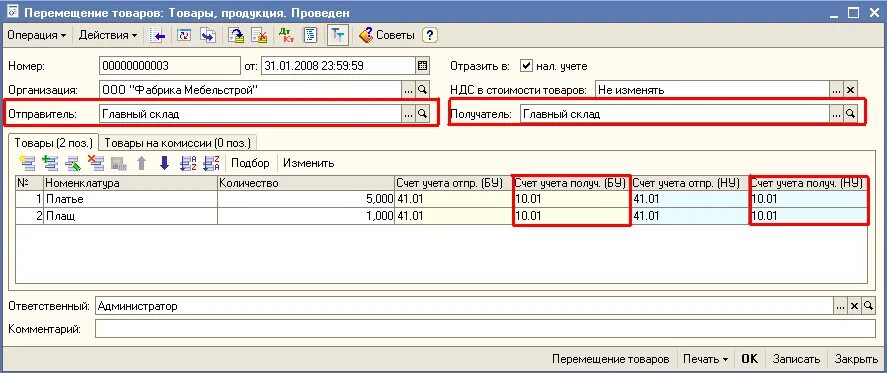The width and height of the screenshot is (887, 373).
Task: Click the Перемещение товаров print button
Action: (610, 359)
